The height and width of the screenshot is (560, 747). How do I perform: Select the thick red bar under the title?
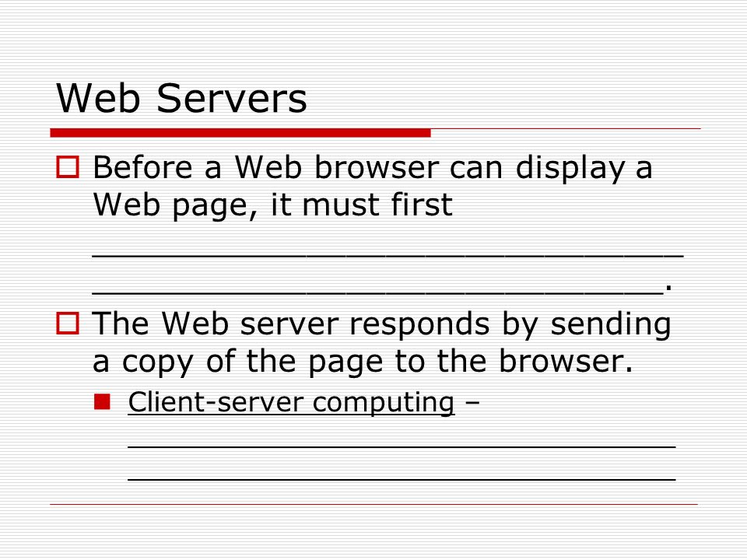pyautogui.click(x=240, y=133)
